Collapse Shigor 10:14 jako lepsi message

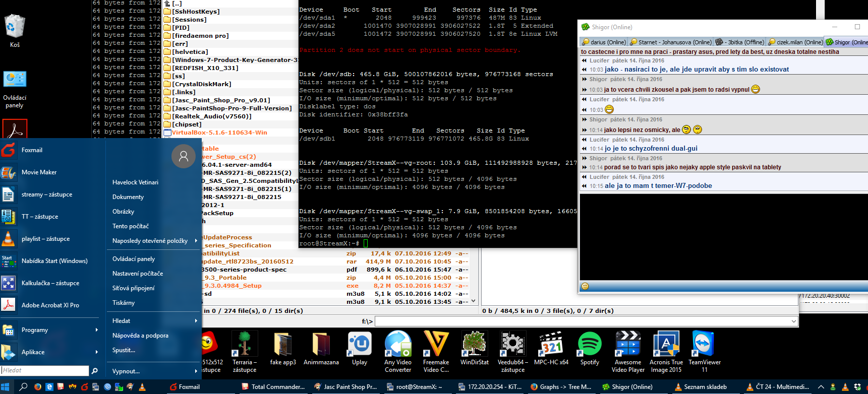coord(584,130)
